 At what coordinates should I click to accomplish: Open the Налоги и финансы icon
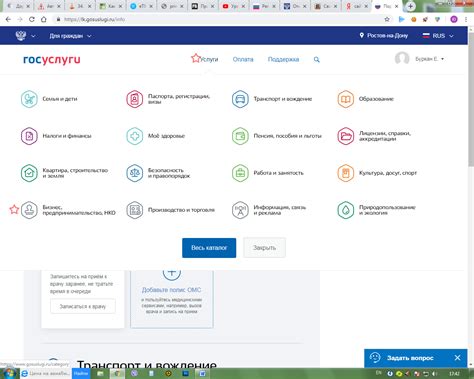(x=29, y=136)
